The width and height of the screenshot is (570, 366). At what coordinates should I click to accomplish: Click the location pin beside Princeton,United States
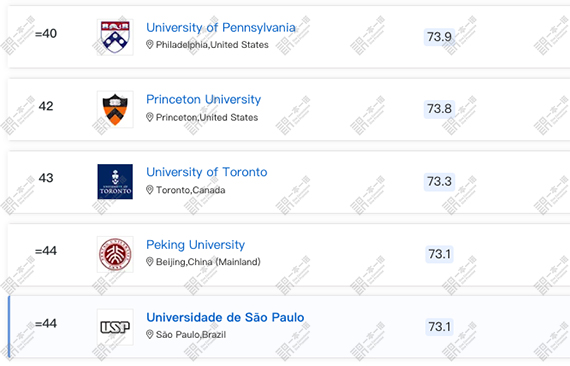[149, 117]
